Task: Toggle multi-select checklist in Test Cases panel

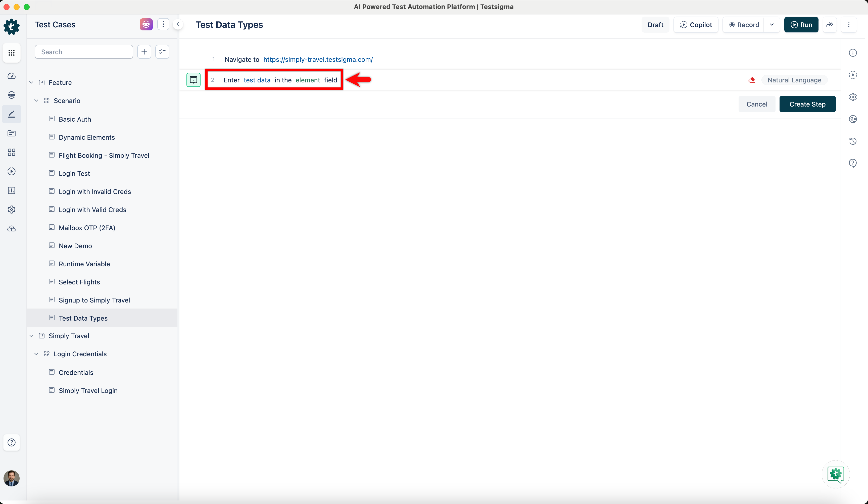Action: [162, 52]
